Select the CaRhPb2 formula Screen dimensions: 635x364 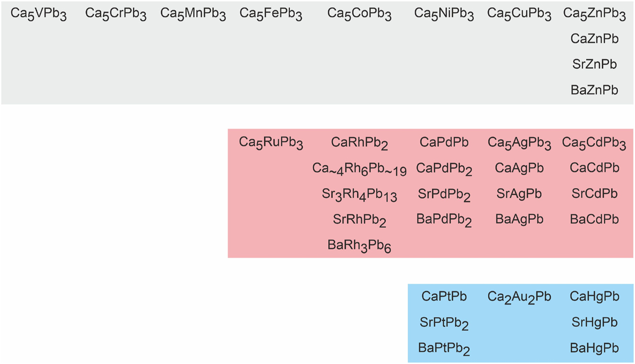click(x=359, y=142)
